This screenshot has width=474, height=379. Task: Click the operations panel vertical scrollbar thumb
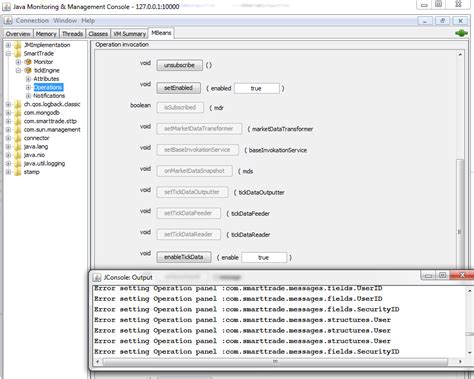coord(460,213)
